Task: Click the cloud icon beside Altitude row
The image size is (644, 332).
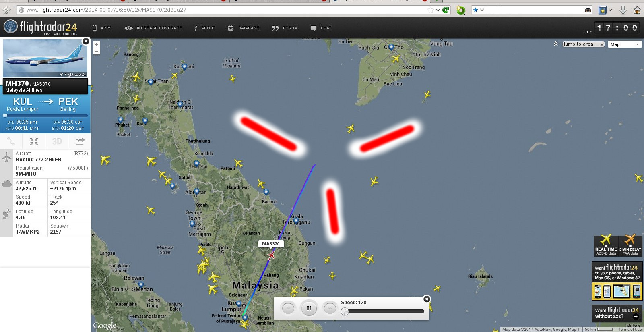Action: [x=7, y=184]
